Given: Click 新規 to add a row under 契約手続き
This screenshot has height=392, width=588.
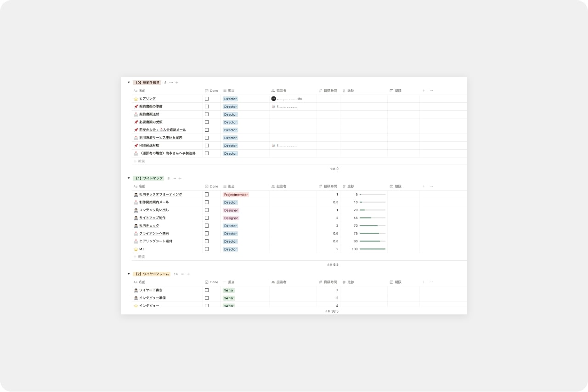Looking at the screenshot, I should click(x=141, y=161).
